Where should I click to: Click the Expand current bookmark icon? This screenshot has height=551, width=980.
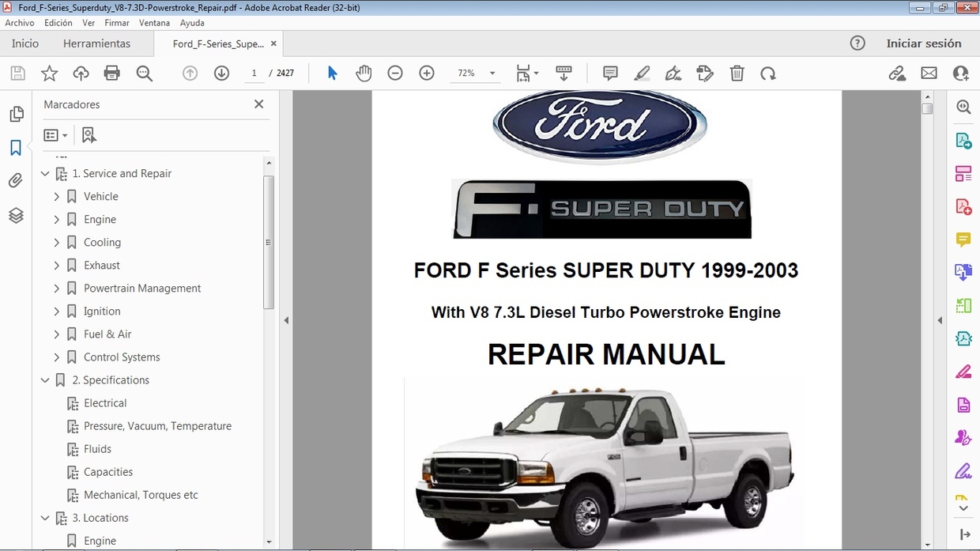tap(89, 134)
